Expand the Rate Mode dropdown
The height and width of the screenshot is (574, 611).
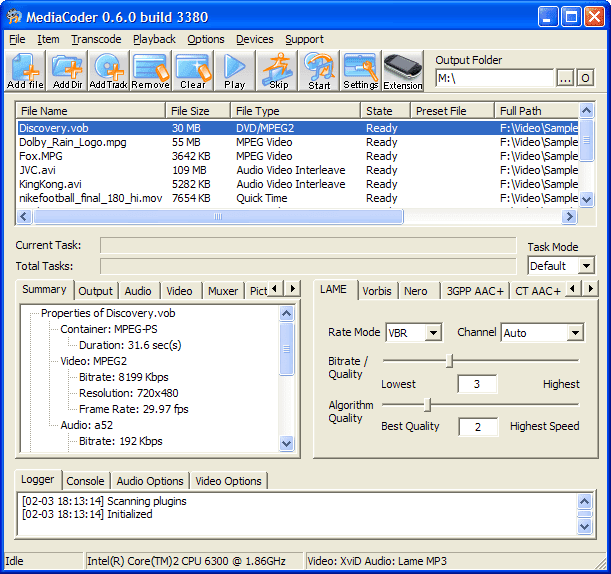(433, 333)
